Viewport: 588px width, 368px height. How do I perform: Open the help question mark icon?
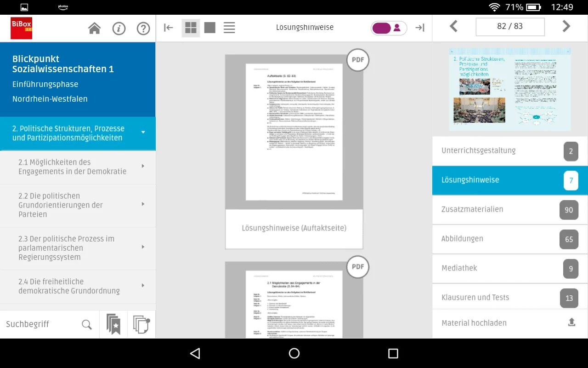[143, 29]
